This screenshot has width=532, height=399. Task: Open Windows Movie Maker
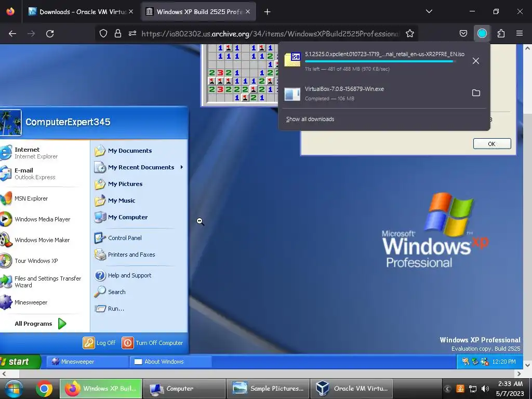tap(41, 240)
